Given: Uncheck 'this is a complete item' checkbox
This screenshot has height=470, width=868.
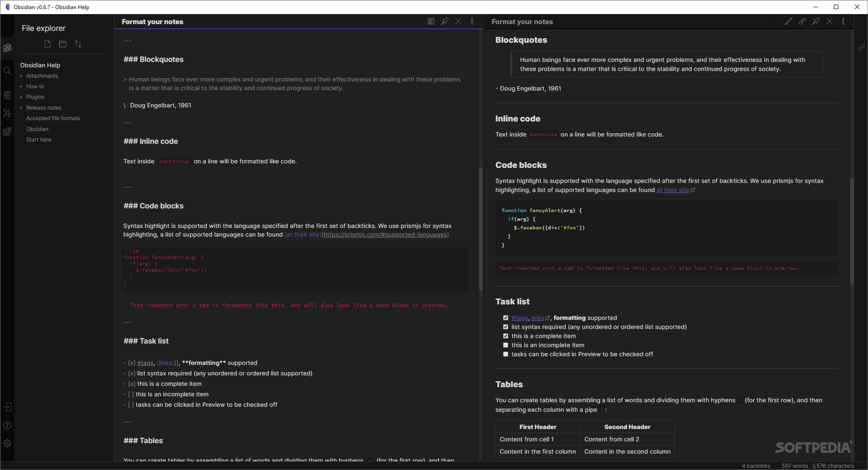Looking at the screenshot, I should coord(505,336).
